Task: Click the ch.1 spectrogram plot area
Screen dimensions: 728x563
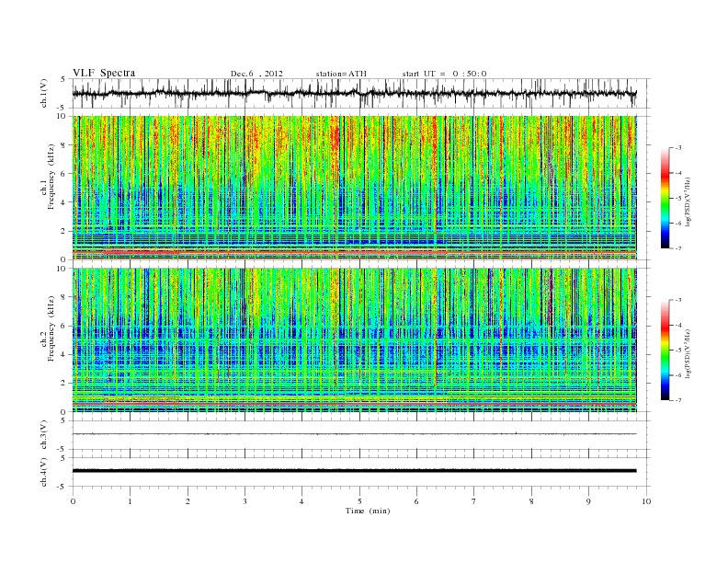Action: tap(355, 188)
